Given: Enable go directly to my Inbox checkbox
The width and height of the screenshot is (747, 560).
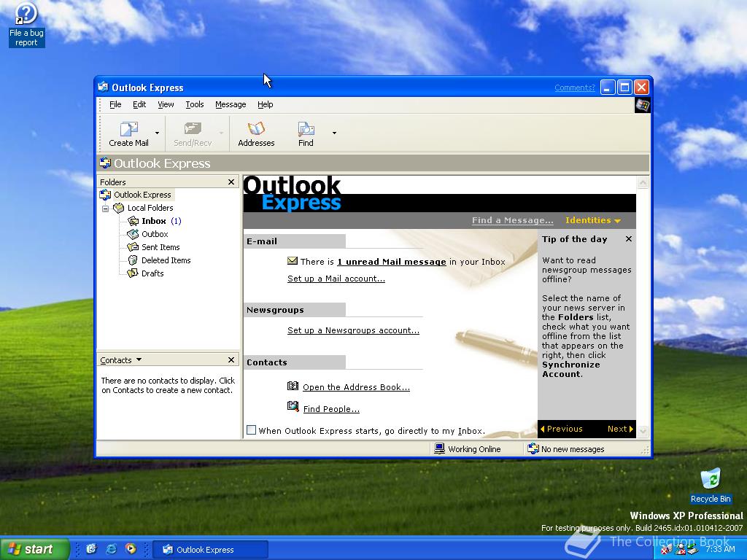Looking at the screenshot, I should (251, 430).
